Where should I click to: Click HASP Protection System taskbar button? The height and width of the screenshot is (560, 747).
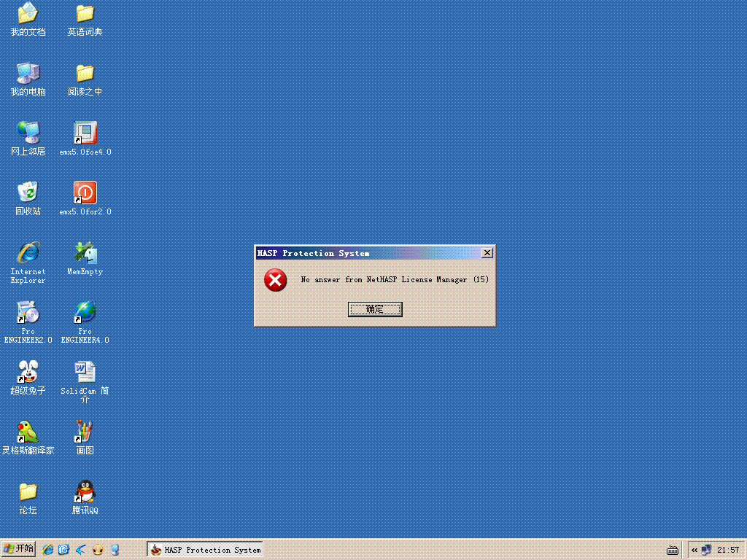pyautogui.click(x=205, y=550)
